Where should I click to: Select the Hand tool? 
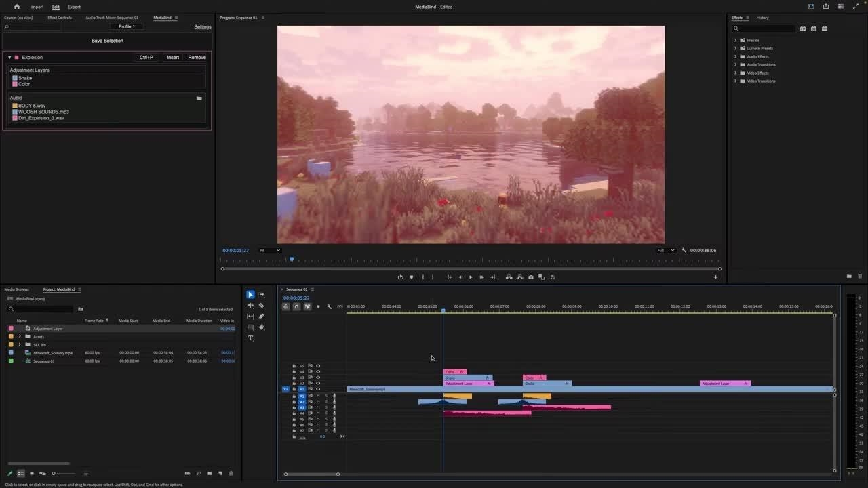(262, 327)
